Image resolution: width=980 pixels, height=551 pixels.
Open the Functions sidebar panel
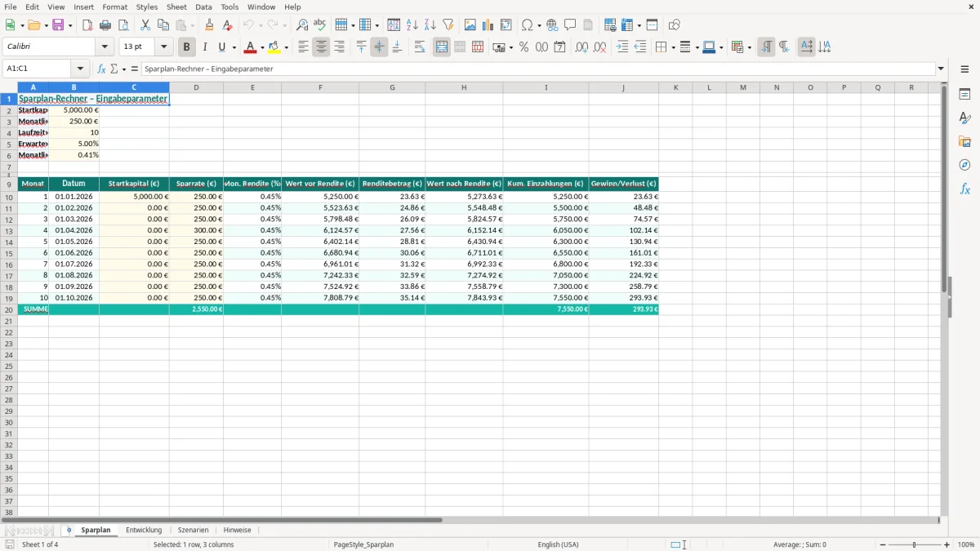pyautogui.click(x=964, y=189)
